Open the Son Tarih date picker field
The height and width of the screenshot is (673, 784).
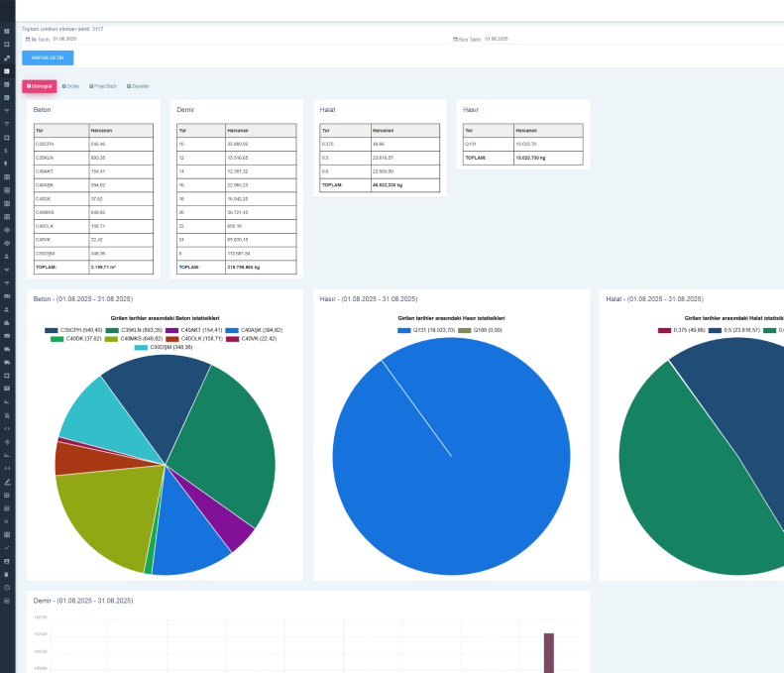click(x=496, y=39)
